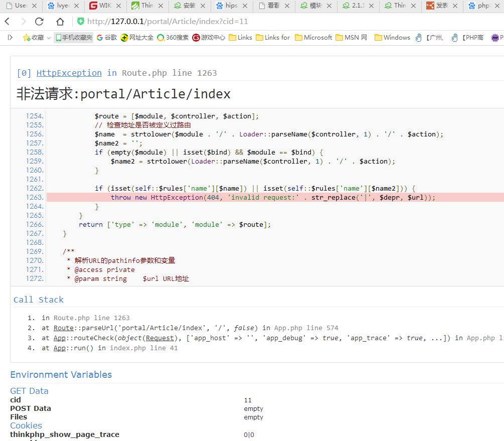Open the 谷歌 Google bookmark
Screen dimensions: 504x441
point(107,38)
